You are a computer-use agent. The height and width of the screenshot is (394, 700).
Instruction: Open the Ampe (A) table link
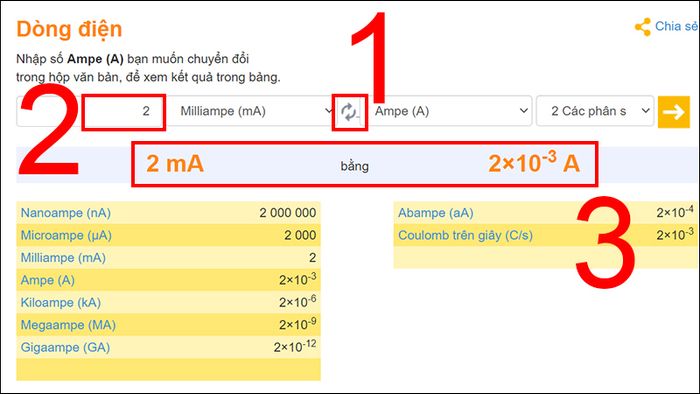(x=47, y=280)
